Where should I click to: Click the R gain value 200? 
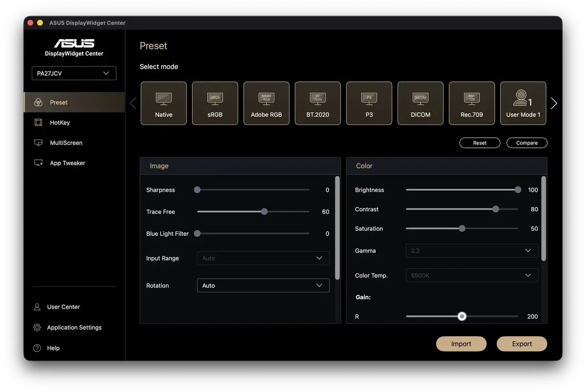click(x=533, y=316)
